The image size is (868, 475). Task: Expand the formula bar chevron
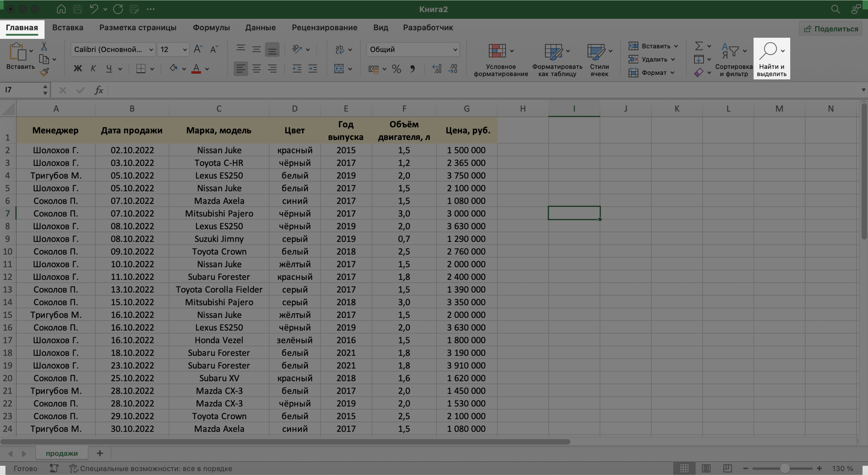pyautogui.click(x=863, y=90)
